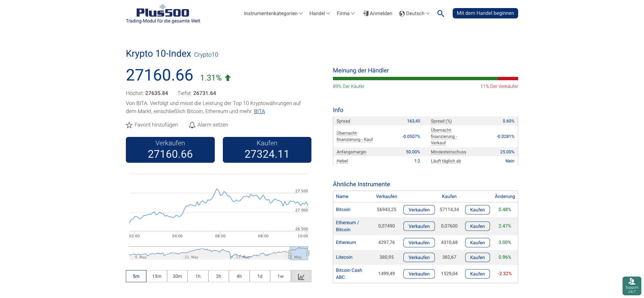Open the BITA link
The width and height of the screenshot is (644, 298).
click(259, 111)
